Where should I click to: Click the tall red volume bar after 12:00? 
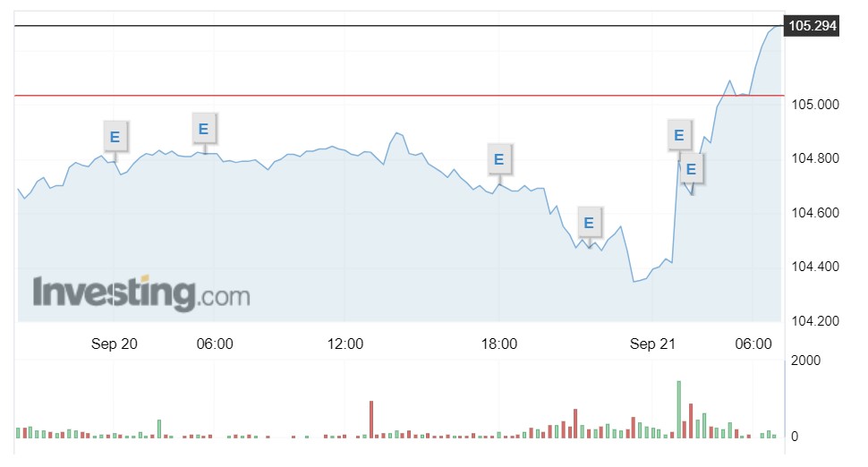[371, 420]
